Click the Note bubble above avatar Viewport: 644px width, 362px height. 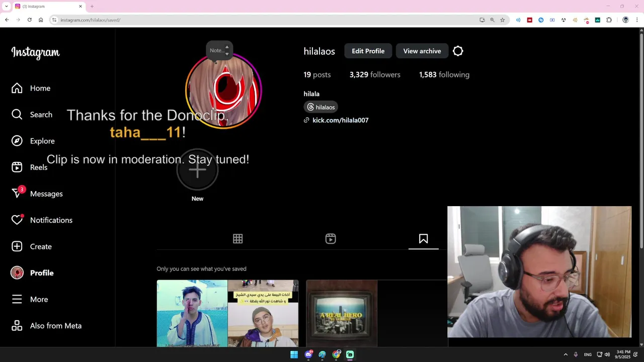(219, 50)
